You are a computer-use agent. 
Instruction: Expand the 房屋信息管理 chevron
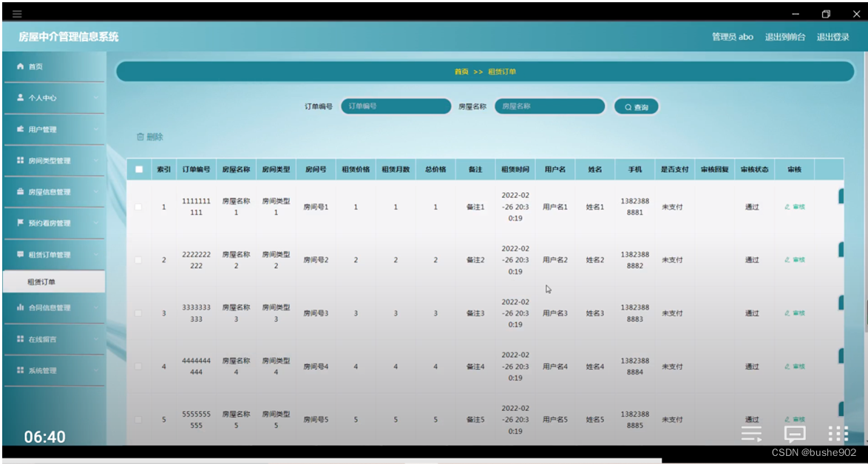(96, 192)
